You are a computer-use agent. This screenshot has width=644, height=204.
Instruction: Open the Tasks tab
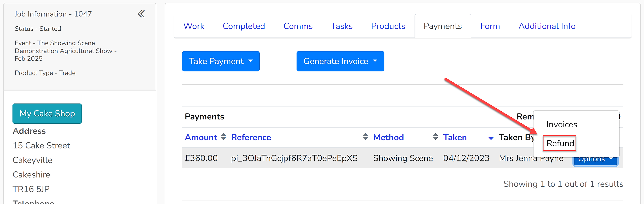(342, 26)
